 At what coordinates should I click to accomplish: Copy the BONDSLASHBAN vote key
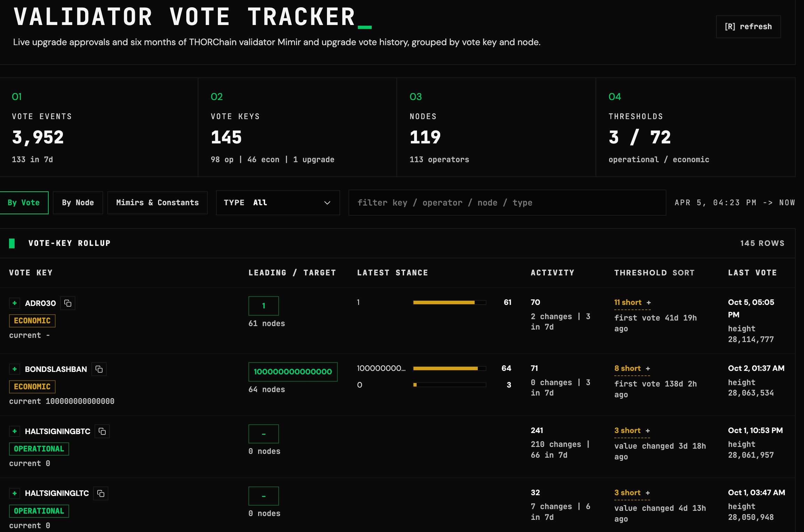click(99, 369)
